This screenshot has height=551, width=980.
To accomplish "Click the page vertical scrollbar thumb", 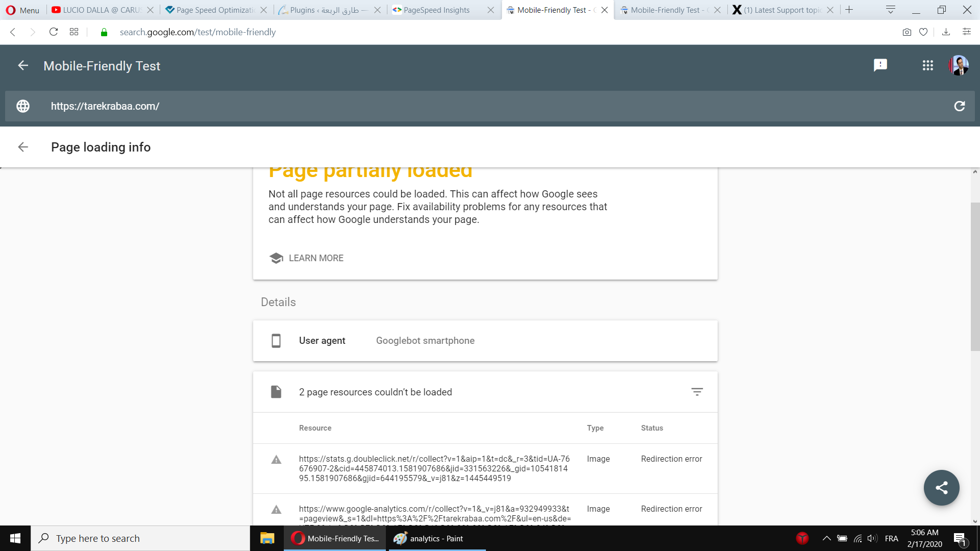I will tap(975, 277).
